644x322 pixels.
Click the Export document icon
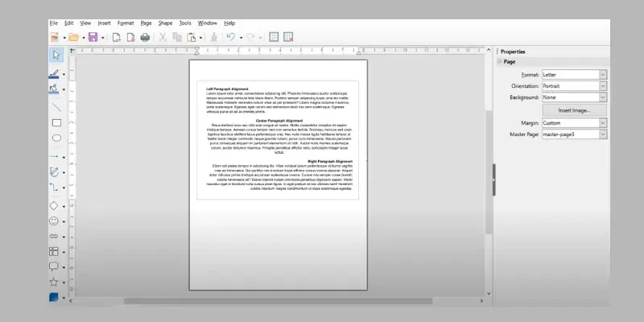(117, 37)
